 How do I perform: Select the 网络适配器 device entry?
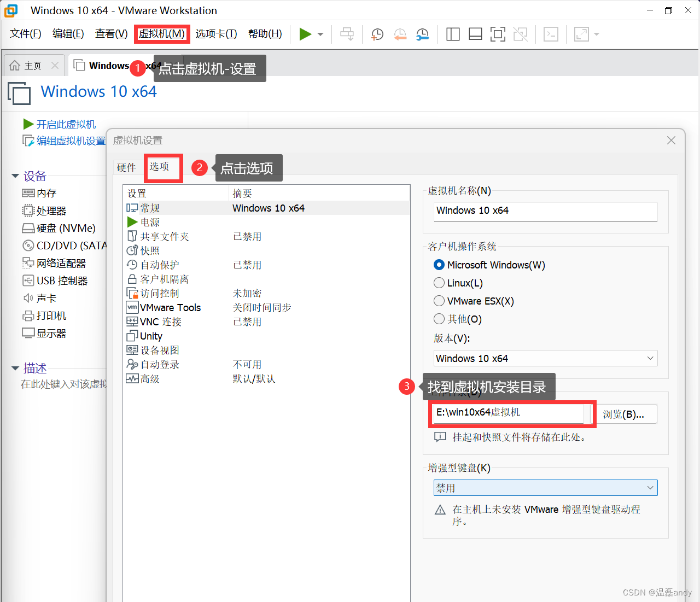54,263
